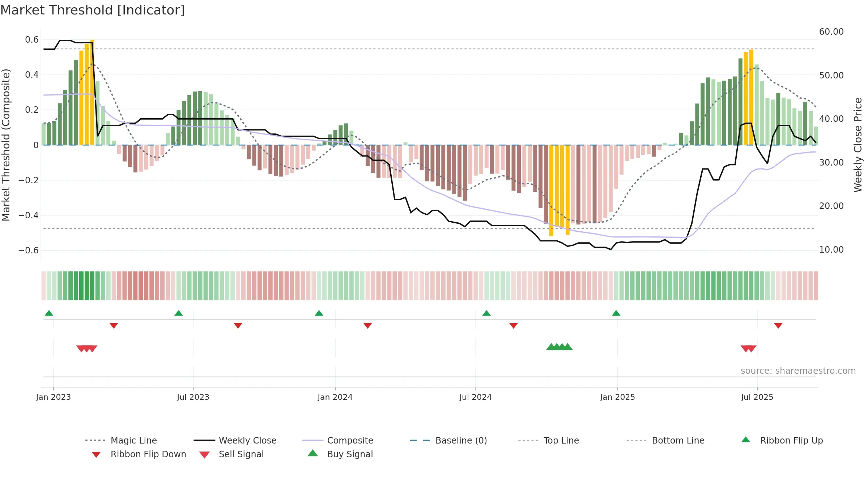The width and height of the screenshot is (868, 488).
Task: Click the green triangle icon beside Buy Signal
Action: point(313,453)
